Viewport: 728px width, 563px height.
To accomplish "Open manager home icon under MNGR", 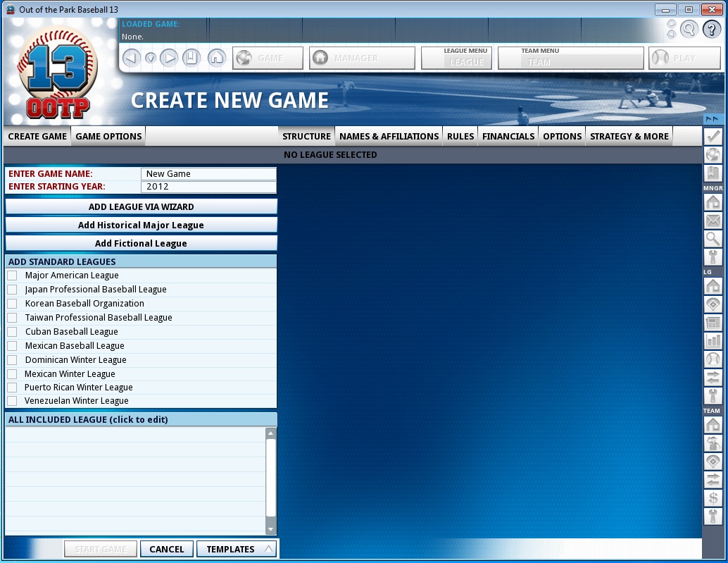I will (x=713, y=202).
